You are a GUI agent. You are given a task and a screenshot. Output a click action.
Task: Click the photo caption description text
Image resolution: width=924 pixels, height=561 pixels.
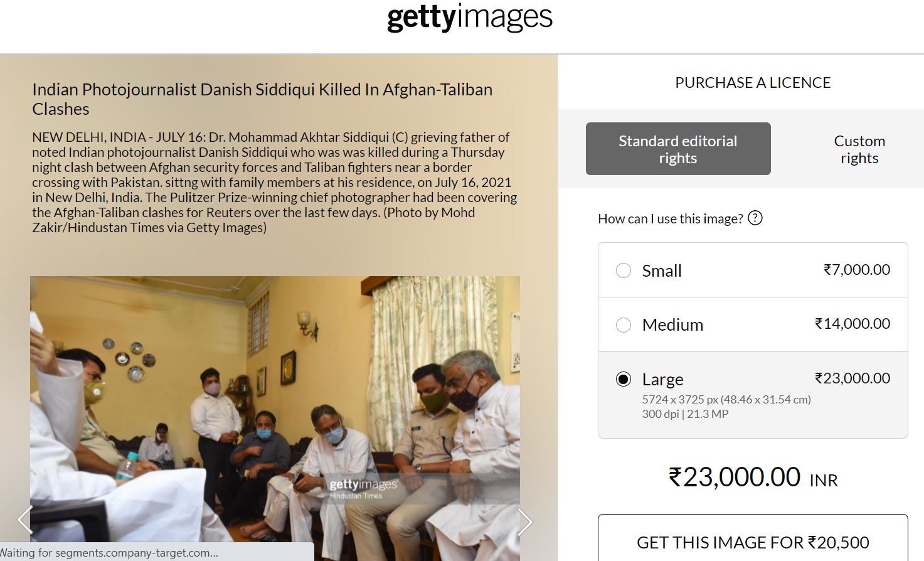pos(275,182)
